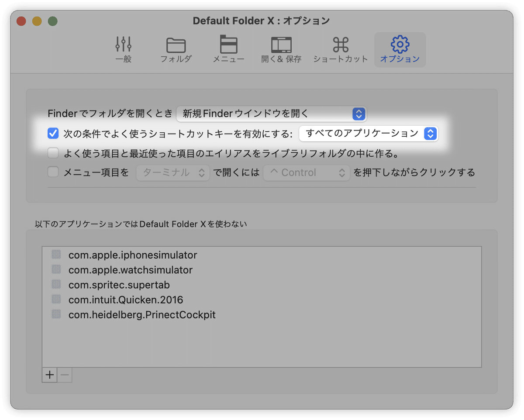Add an application with the plus button
The height and width of the screenshot is (420, 524).
tap(50, 375)
